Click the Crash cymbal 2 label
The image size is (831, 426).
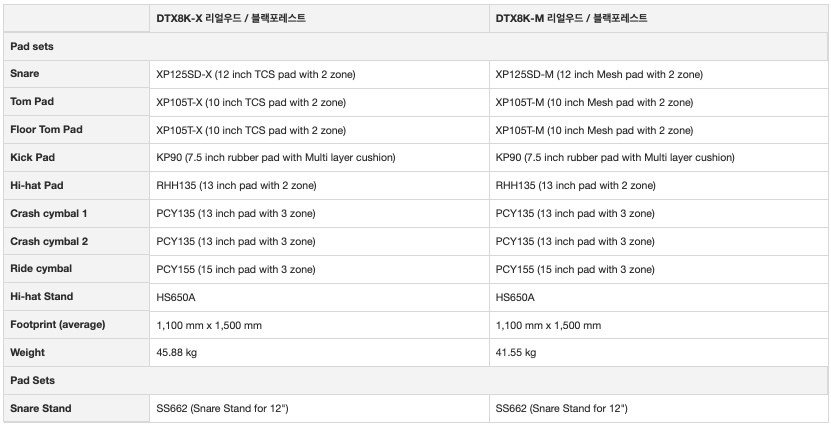49,241
